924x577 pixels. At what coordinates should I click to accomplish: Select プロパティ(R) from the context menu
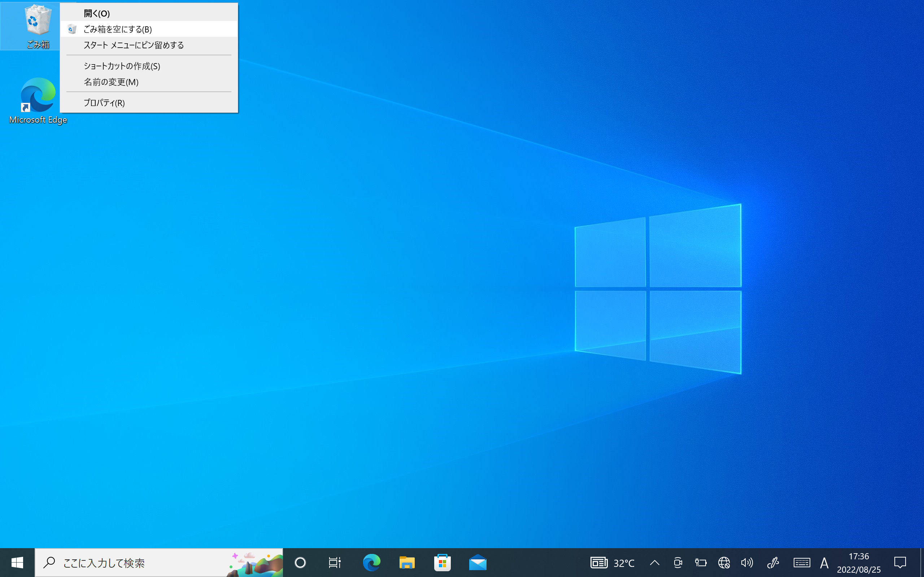tap(104, 103)
